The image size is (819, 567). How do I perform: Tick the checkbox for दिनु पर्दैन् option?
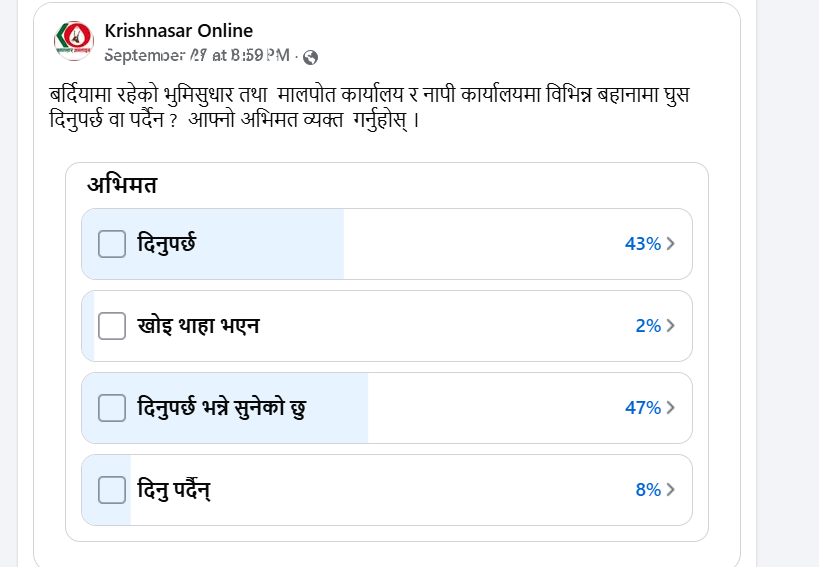112,490
